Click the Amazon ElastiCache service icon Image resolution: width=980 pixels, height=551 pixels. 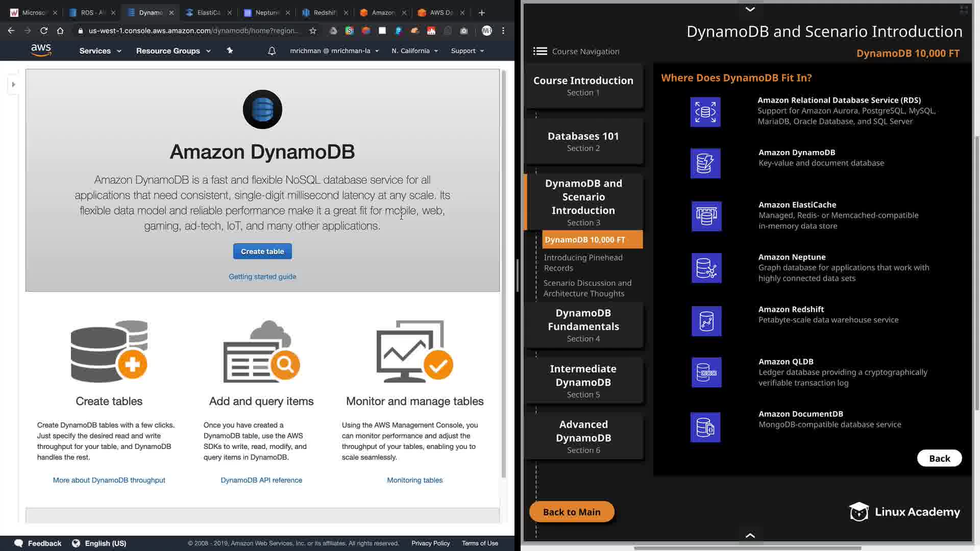(x=706, y=216)
